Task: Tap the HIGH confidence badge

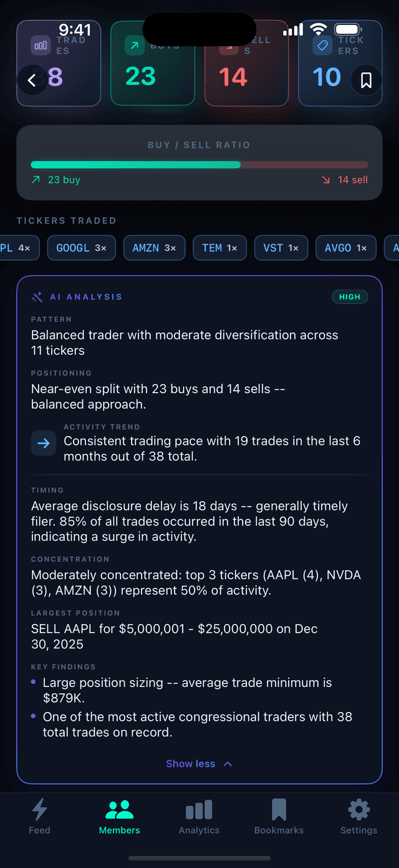Action: click(350, 296)
